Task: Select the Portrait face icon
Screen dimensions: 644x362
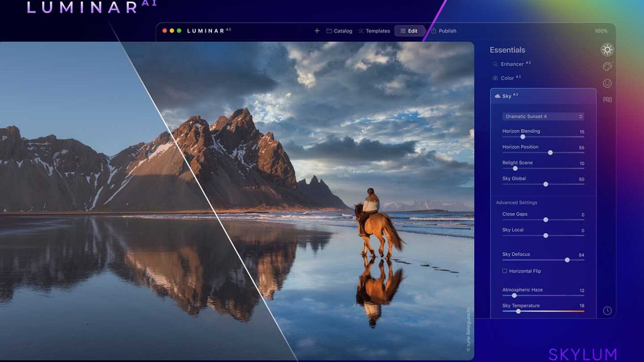Action: 607,83
